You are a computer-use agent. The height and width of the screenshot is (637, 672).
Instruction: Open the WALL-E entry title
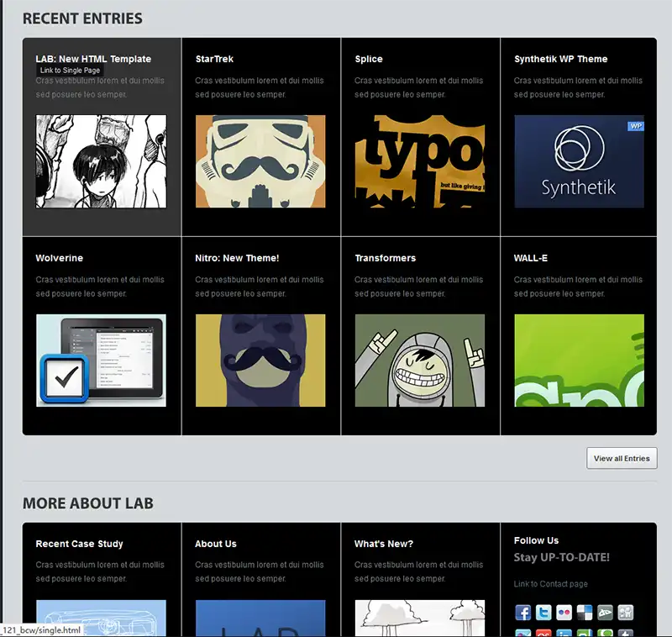coord(531,258)
